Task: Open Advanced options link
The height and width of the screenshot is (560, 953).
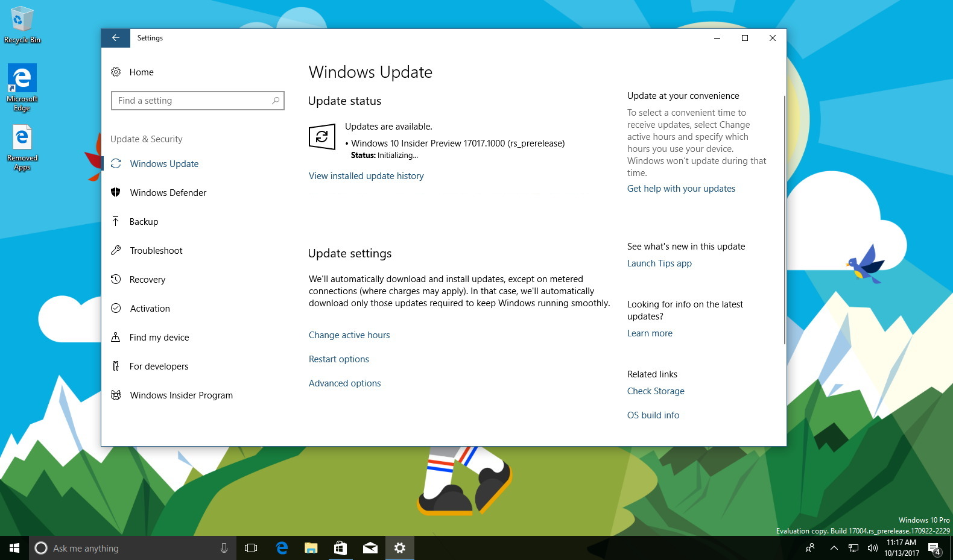Action: (345, 383)
